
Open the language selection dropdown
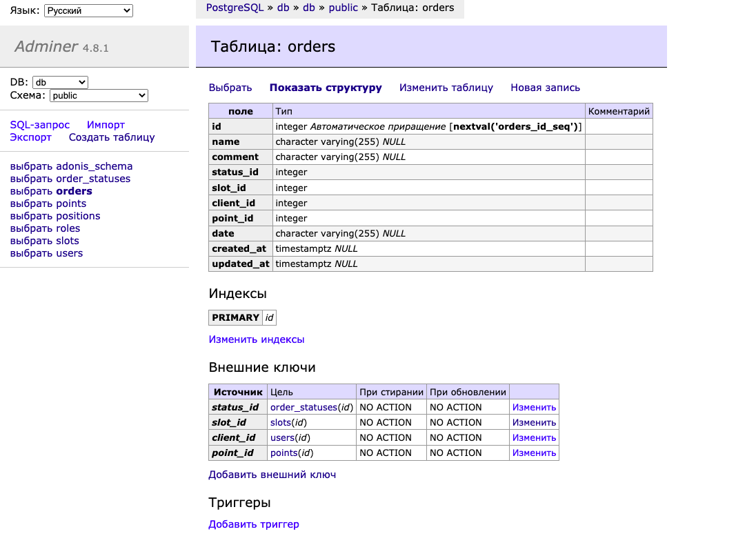(x=88, y=10)
